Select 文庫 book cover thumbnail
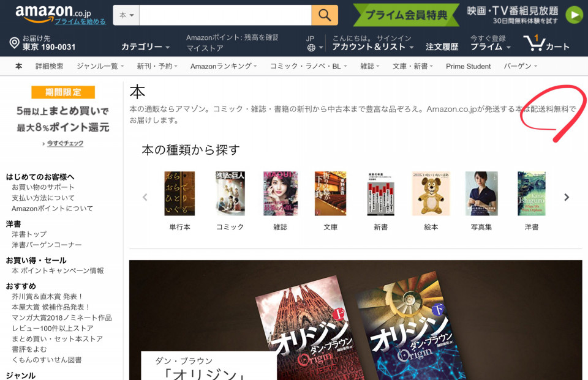The height and width of the screenshot is (380, 588). click(330, 193)
